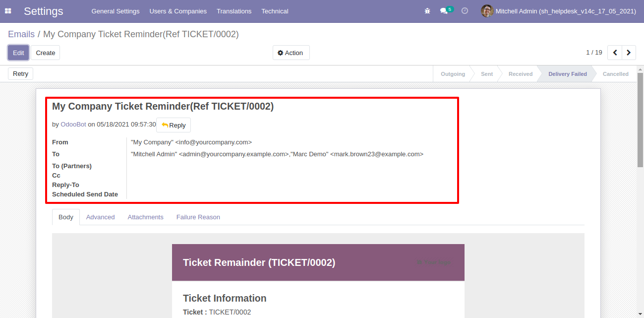Open the apps grid menu icon
644x318 pixels.
pos(8,11)
